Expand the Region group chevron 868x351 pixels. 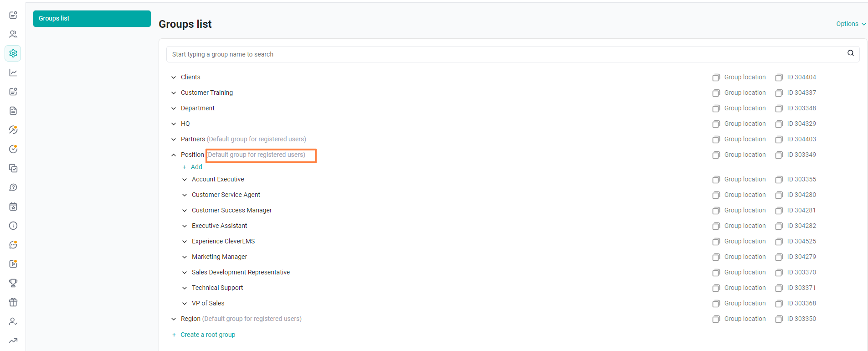pos(174,319)
